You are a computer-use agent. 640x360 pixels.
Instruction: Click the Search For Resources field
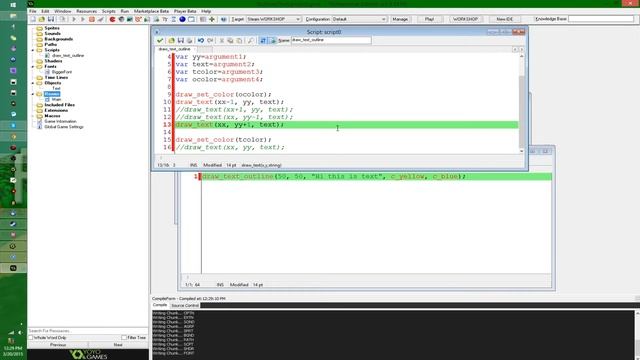point(88,331)
